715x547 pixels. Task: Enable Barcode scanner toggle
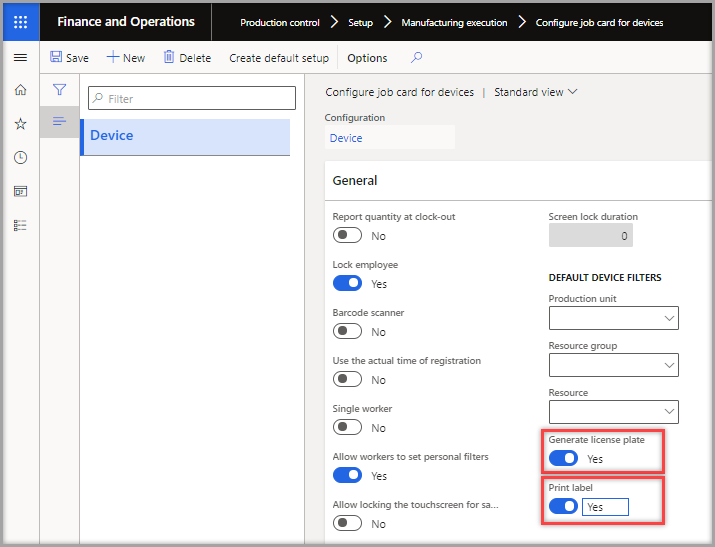point(347,331)
